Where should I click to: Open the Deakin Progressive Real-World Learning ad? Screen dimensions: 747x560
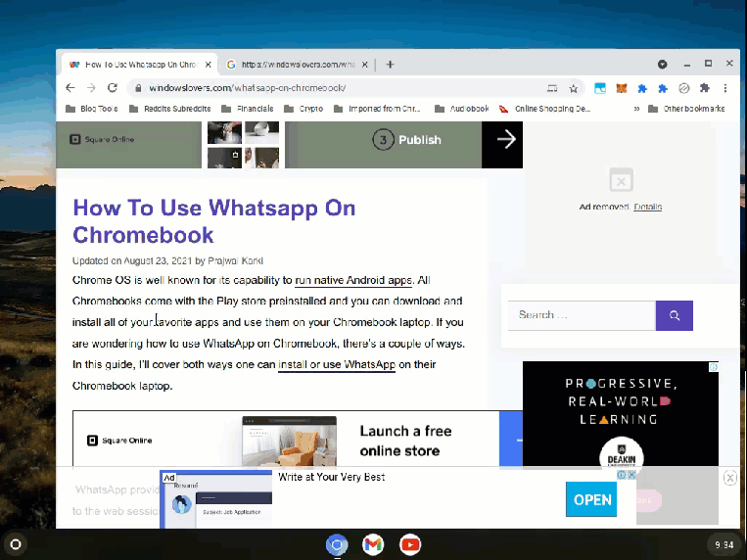point(621,413)
